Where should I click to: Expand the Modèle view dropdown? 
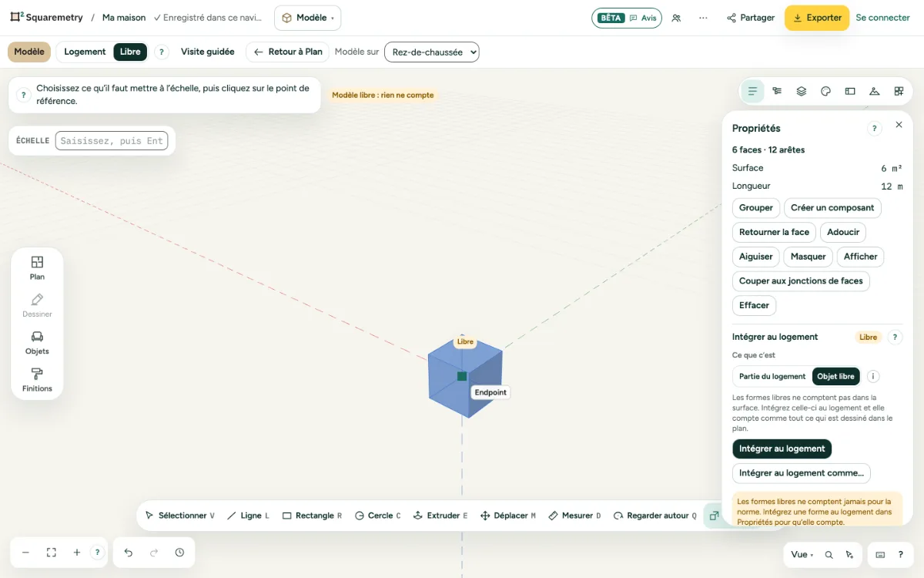[x=307, y=18]
